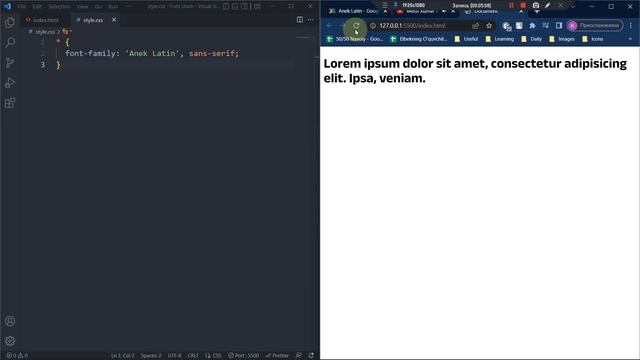Viewport: 640px width, 360px height.
Task: Open the Images bookmarks folder
Action: 562,39
